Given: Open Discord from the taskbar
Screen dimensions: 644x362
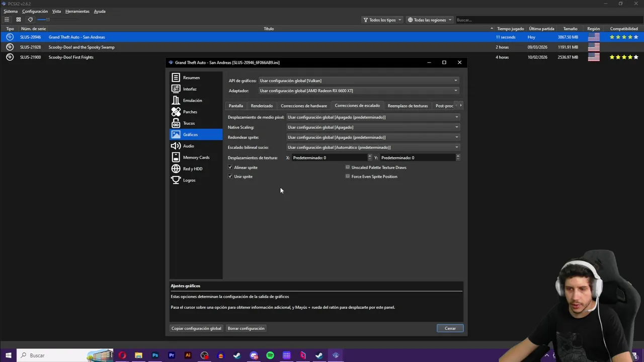Looking at the screenshot, I should coord(254,355).
